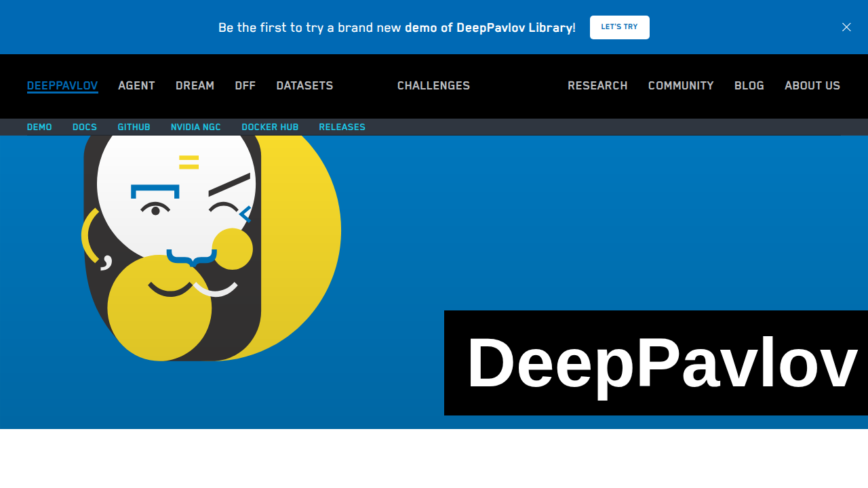Image resolution: width=868 pixels, height=488 pixels.
Task: Go to the COMMUNITY page
Action: click(x=681, y=86)
